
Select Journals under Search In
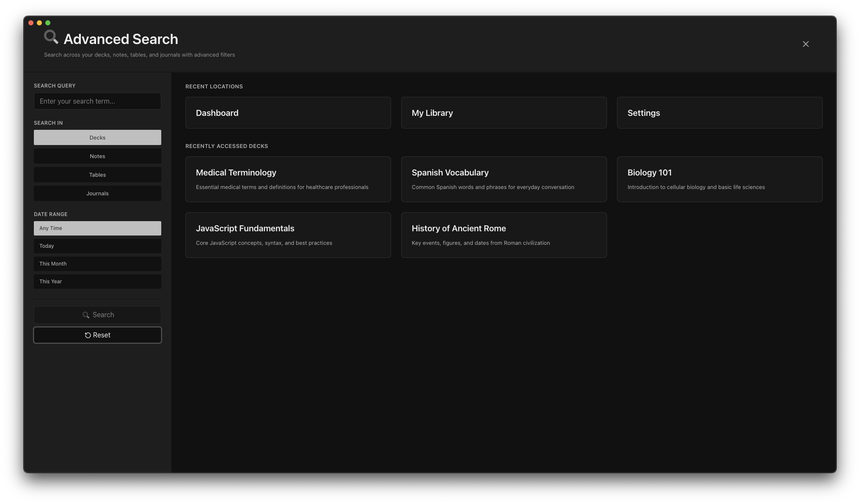click(97, 193)
